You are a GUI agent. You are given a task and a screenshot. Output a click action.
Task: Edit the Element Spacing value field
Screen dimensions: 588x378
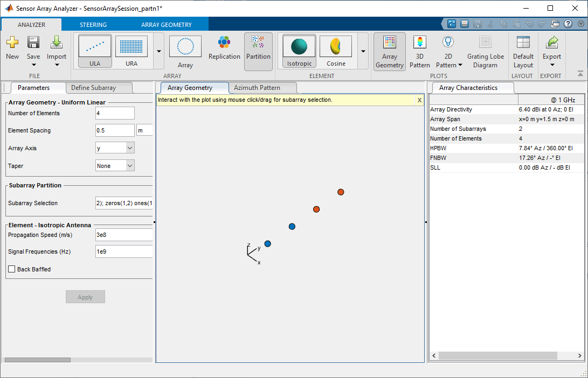point(115,130)
